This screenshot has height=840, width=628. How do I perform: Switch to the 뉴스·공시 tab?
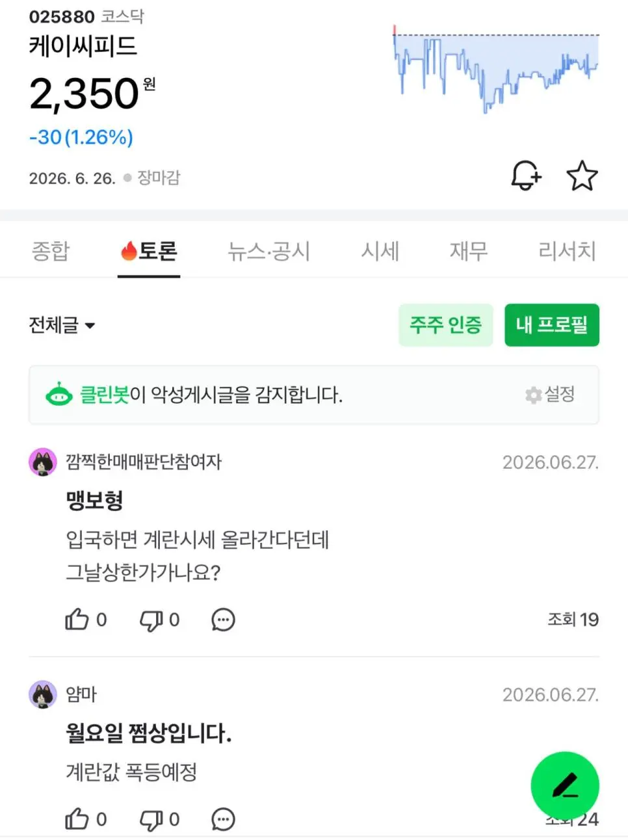(268, 250)
